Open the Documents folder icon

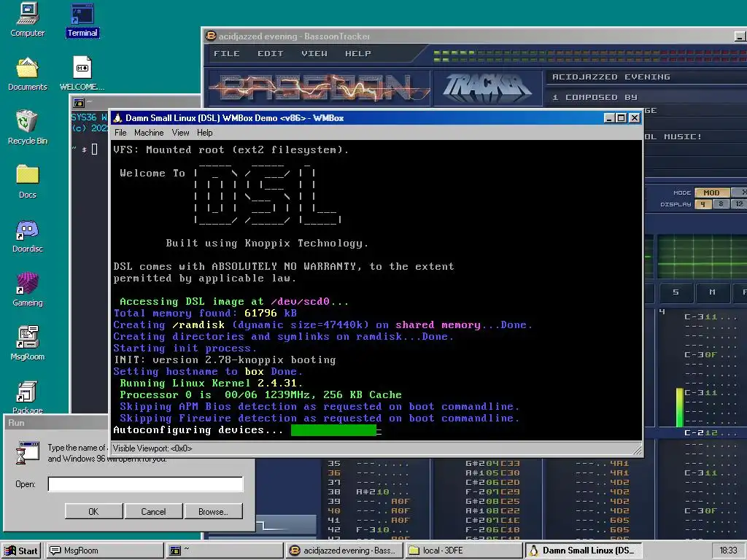27,74
